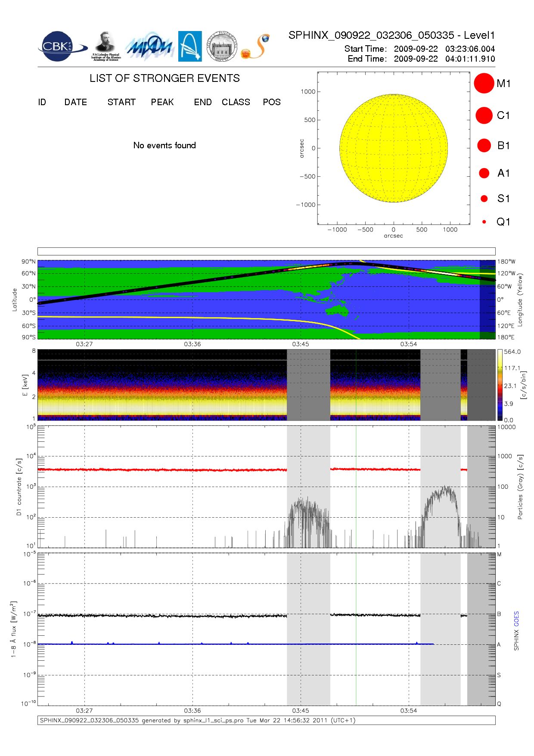Click the blue MIFI handwritten-style logo
534x756 pixels.
(149, 47)
